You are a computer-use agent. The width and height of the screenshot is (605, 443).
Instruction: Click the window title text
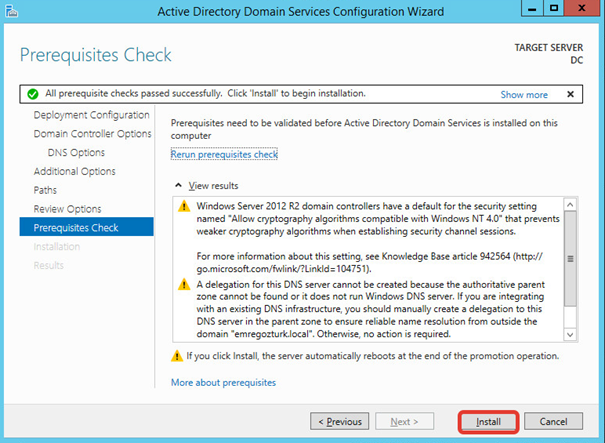tap(301, 12)
